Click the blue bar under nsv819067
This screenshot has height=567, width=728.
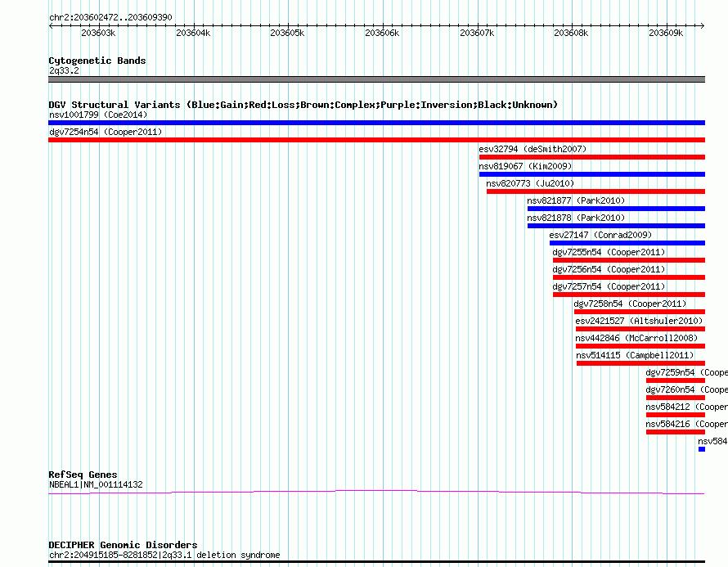tap(592, 174)
